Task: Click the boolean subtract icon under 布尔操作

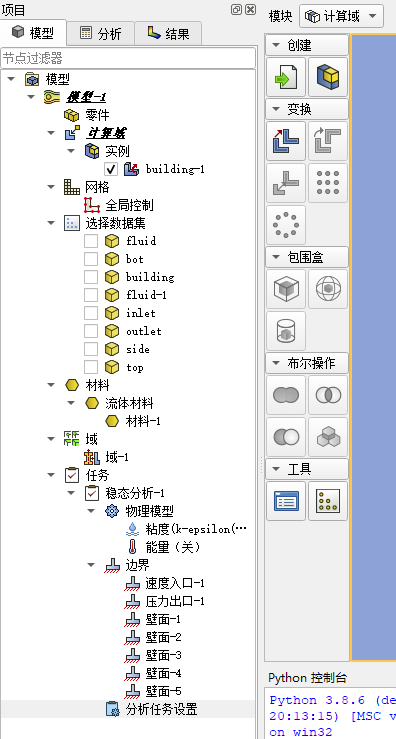Action: (x=286, y=436)
